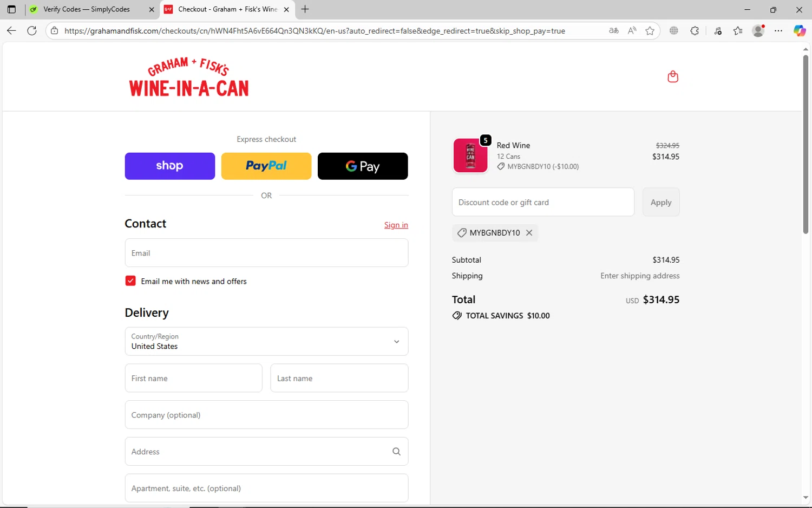The height and width of the screenshot is (508, 812).
Task: Click the page vertical scrollbar
Action: coord(806,144)
